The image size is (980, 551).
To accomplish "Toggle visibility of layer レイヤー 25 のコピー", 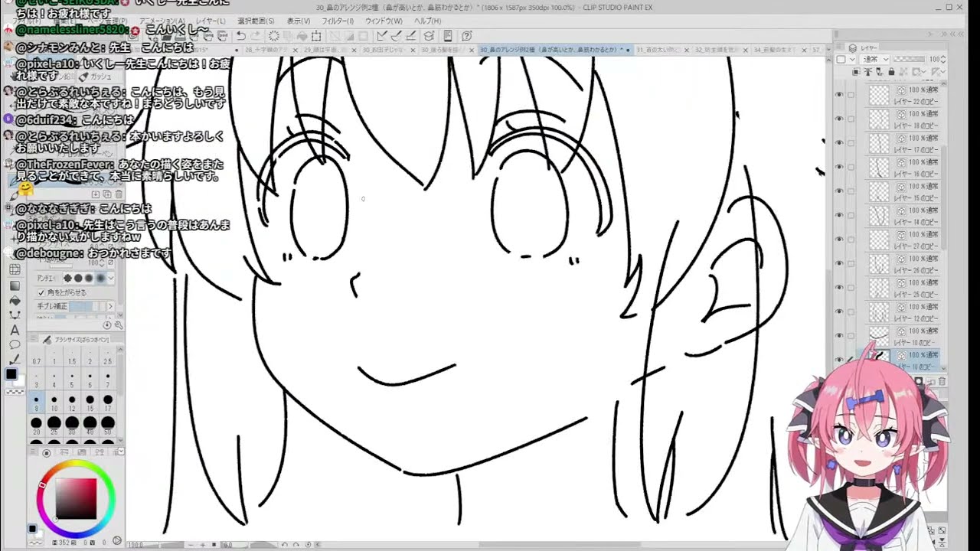I will 839,287.
